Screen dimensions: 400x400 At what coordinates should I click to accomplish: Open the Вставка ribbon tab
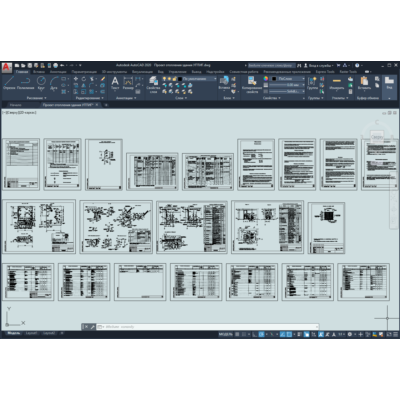pyautogui.click(x=39, y=72)
